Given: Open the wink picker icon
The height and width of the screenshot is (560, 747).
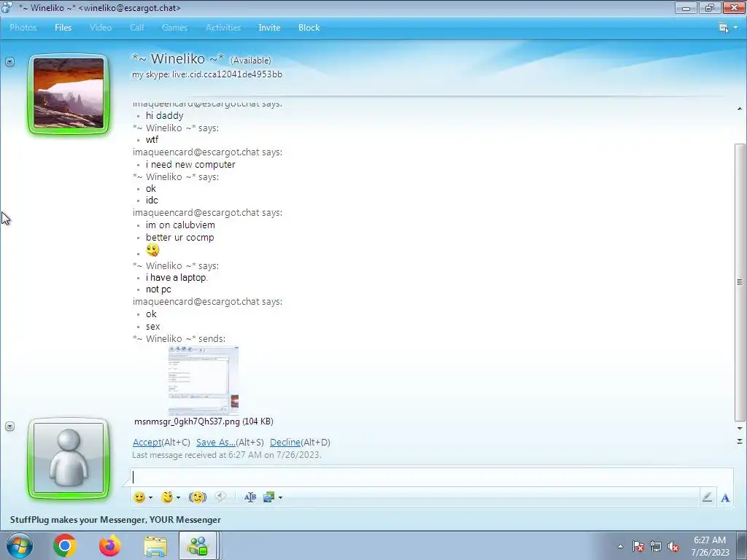Looking at the screenshot, I should (x=167, y=497).
